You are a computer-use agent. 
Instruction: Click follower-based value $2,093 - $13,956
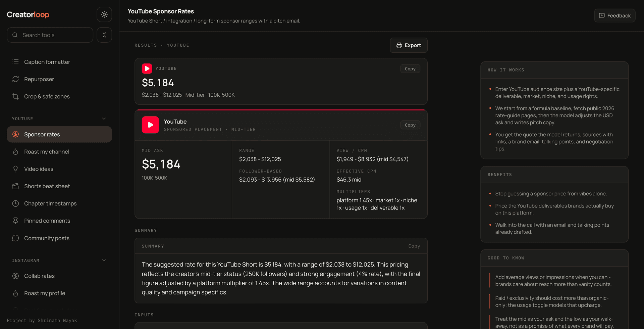tap(277, 180)
